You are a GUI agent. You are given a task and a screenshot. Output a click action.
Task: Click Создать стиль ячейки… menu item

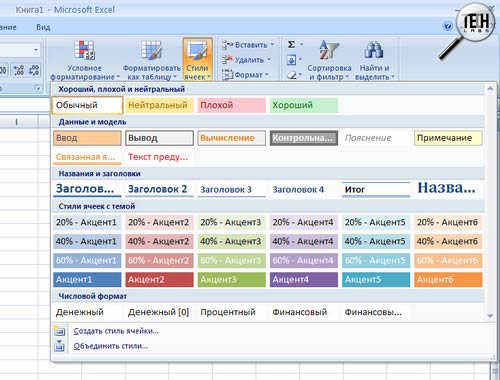coord(116,331)
